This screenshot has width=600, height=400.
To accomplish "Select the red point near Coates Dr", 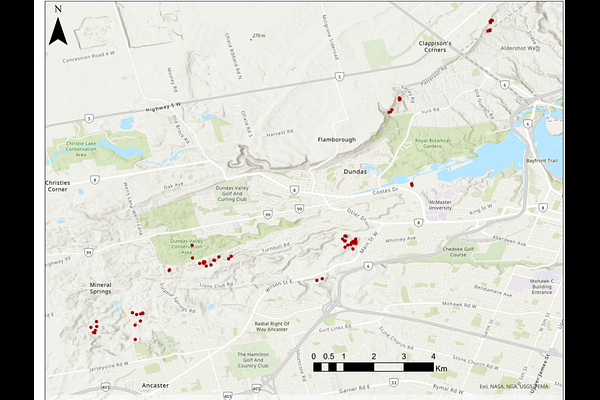I will tap(411, 184).
